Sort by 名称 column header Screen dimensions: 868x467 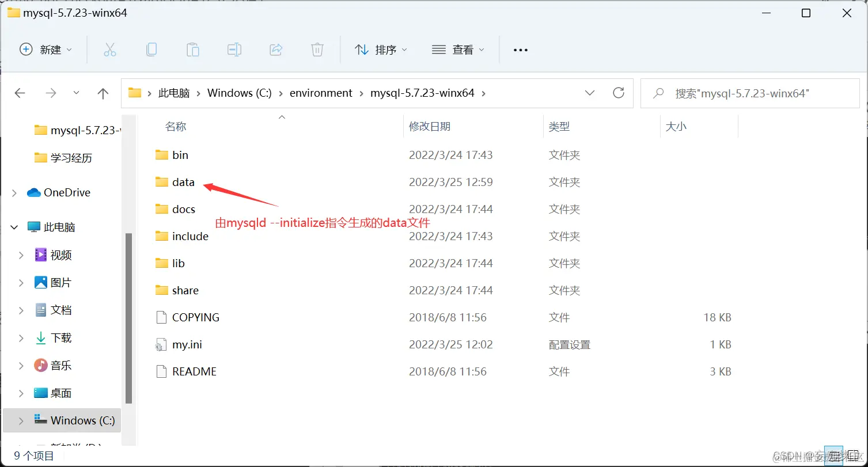(176, 126)
